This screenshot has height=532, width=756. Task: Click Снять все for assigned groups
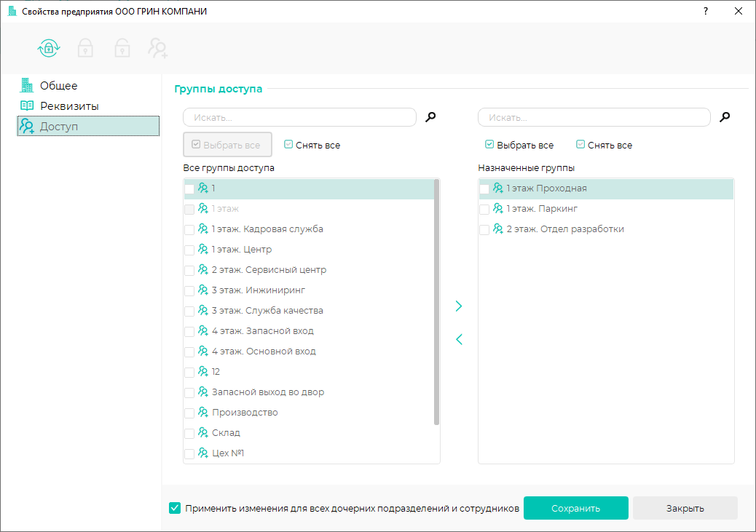pos(604,145)
